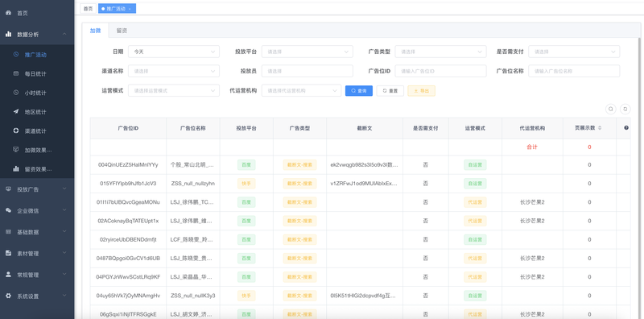Click the 百度 tag in 004QinUEzZ5HaIMnIYYy row

pyautogui.click(x=246, y=165)
